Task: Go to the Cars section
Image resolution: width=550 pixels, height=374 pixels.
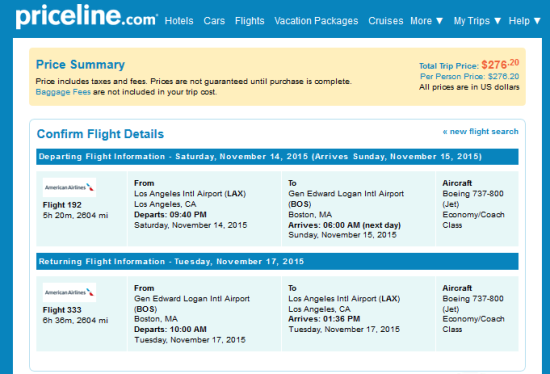Action: [214, 21]
